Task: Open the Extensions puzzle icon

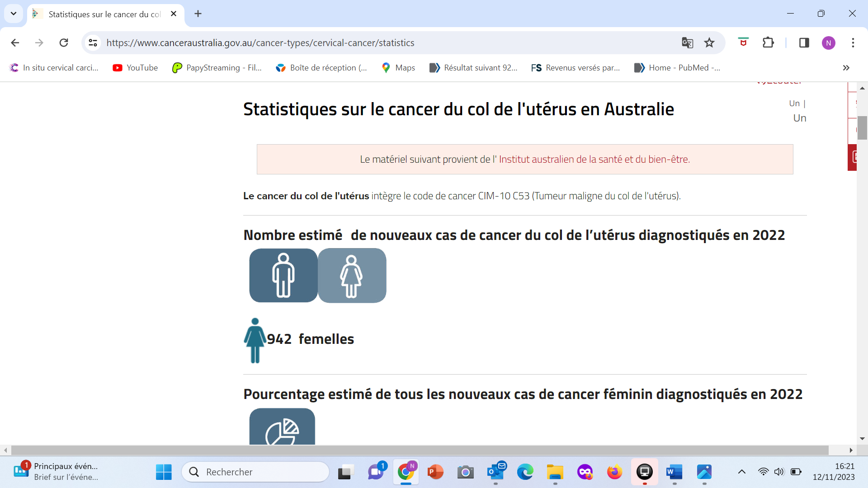Action: (768, 43)
